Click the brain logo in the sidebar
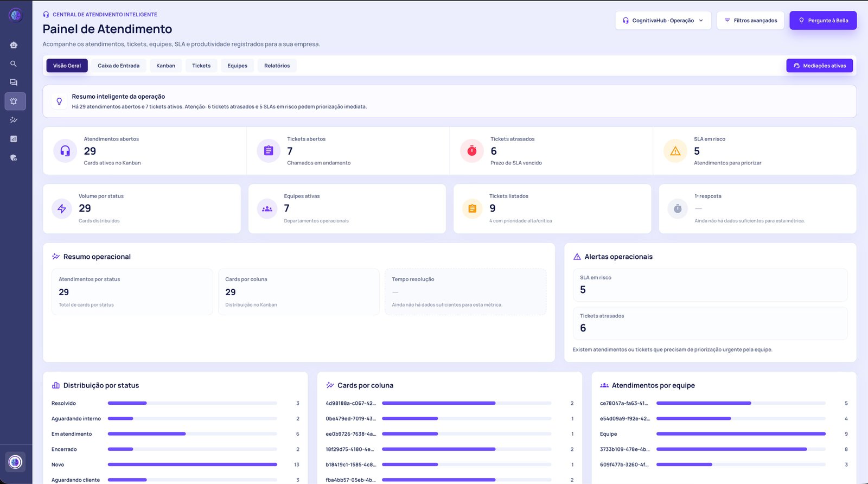The width and height of the screenshot is (868, 484). [16, 15]
